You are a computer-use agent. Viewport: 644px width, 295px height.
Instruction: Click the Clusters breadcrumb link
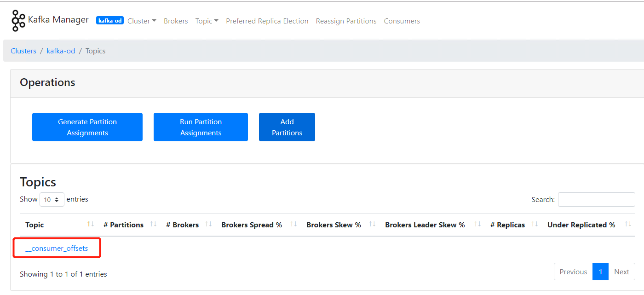23,51
